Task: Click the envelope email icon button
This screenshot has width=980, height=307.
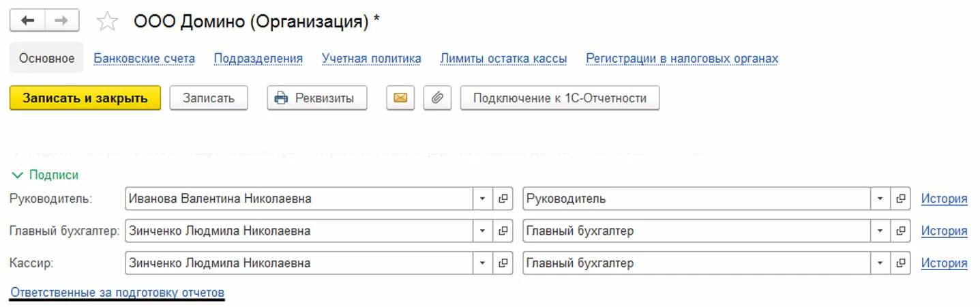Action: [400, 98]
